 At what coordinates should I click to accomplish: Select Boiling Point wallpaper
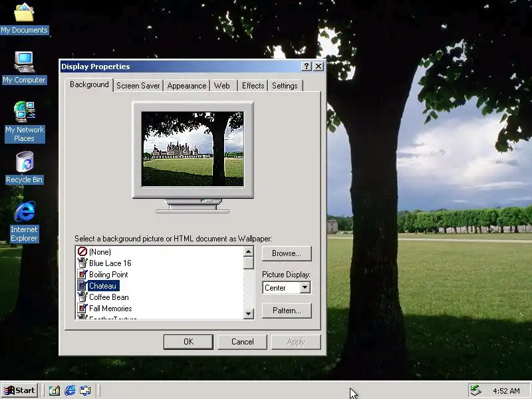[x=108, y=275]
